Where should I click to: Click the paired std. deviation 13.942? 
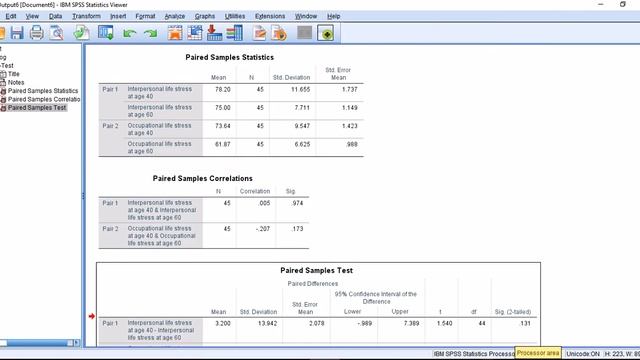click(x=268, y=323)
